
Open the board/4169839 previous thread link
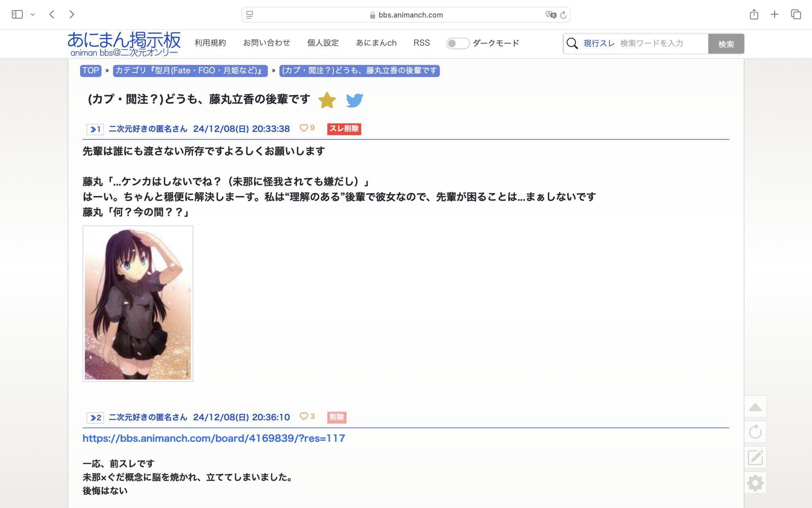(x=214, y=438)
